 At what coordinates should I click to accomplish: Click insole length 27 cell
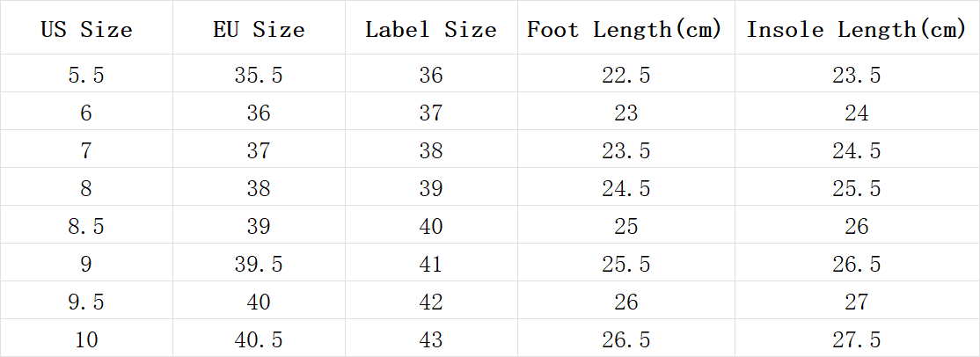857,301
